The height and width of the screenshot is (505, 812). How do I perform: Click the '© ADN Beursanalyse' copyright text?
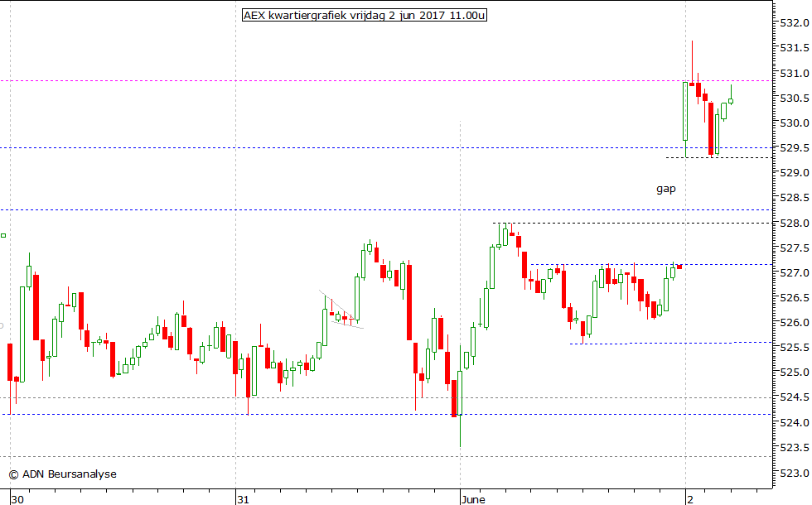[63, 474]
